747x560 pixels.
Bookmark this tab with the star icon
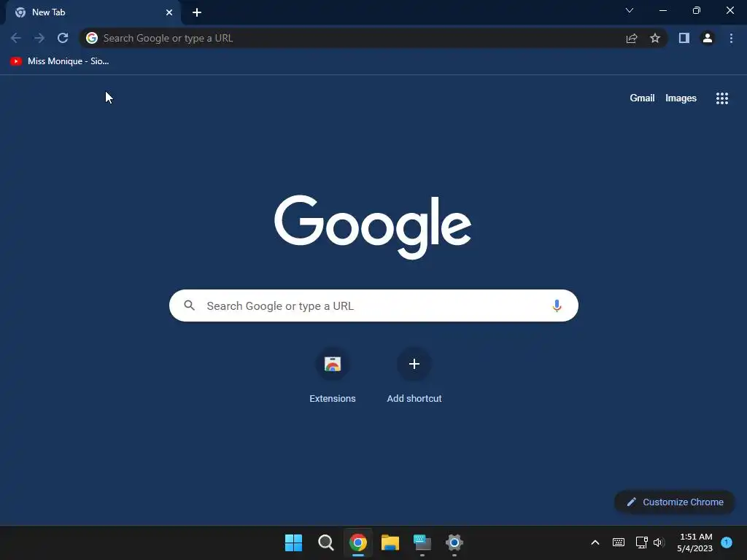point(655,38)
